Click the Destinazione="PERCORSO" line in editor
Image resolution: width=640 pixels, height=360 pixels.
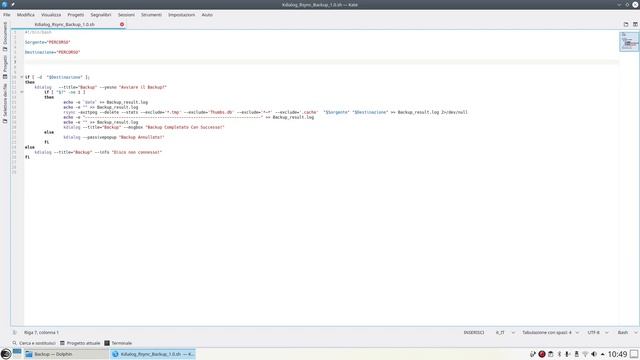click(52, 52)
